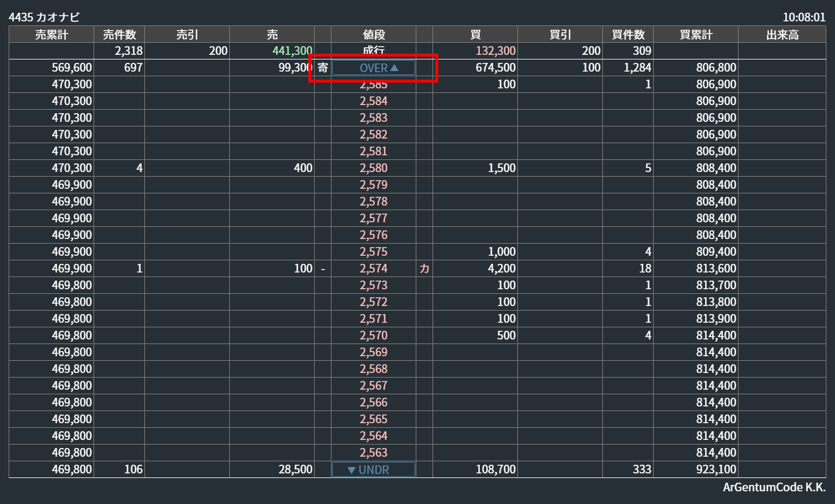
Task: Click cumulative buy value 806,800
Action: coord(716,68)
